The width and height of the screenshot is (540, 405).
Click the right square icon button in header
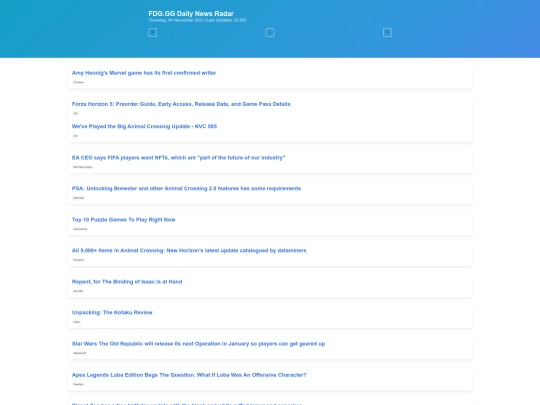[x=387, y=33]
